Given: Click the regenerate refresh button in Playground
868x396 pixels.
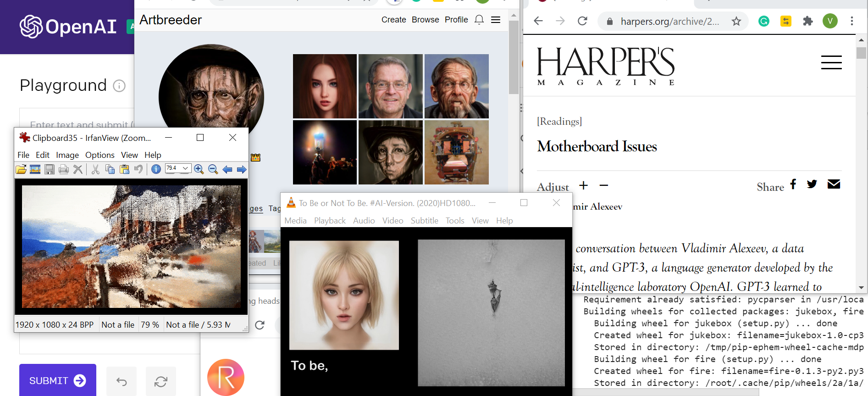Looking at the screenshot, I should pyautogui.click(x=161, y=381).
